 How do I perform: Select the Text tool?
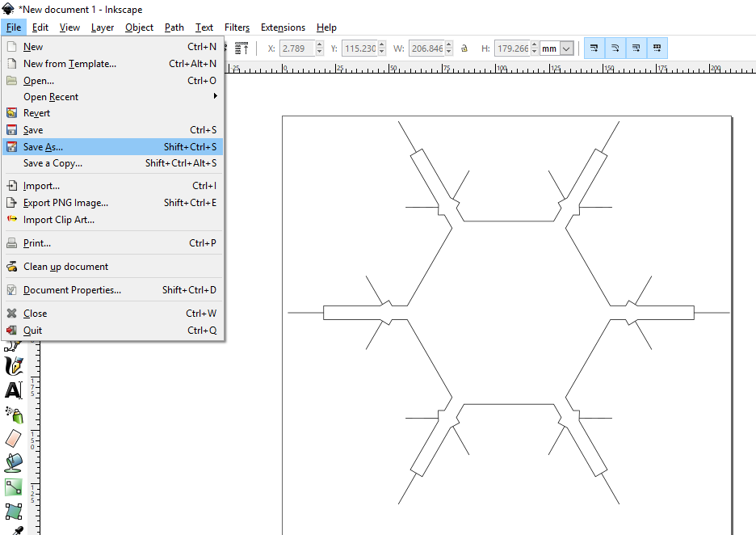[14, 390]
